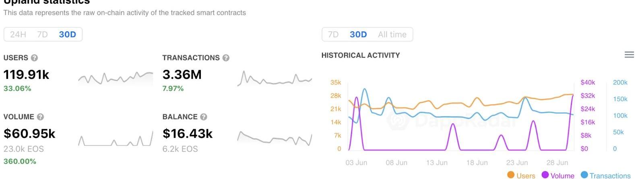Switch historical activity chart to 7D
This screenshot has height=179, width=644.
(333, 35)
